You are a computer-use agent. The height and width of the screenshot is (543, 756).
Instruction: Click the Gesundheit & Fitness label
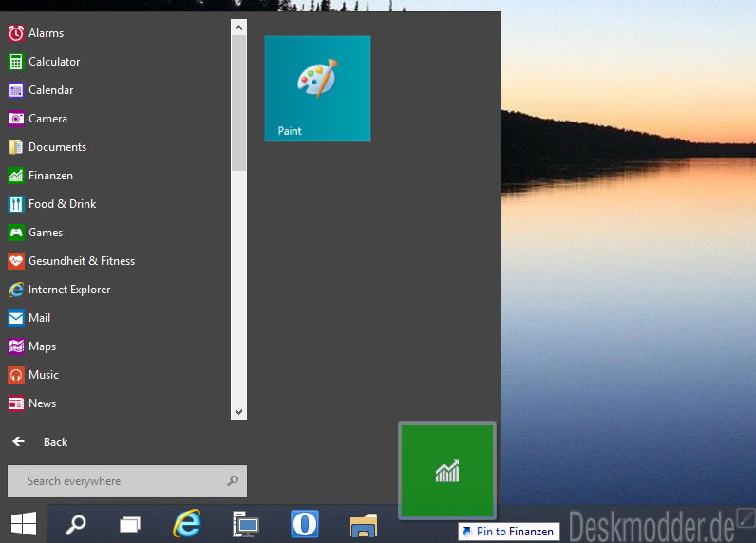point(82,261)
